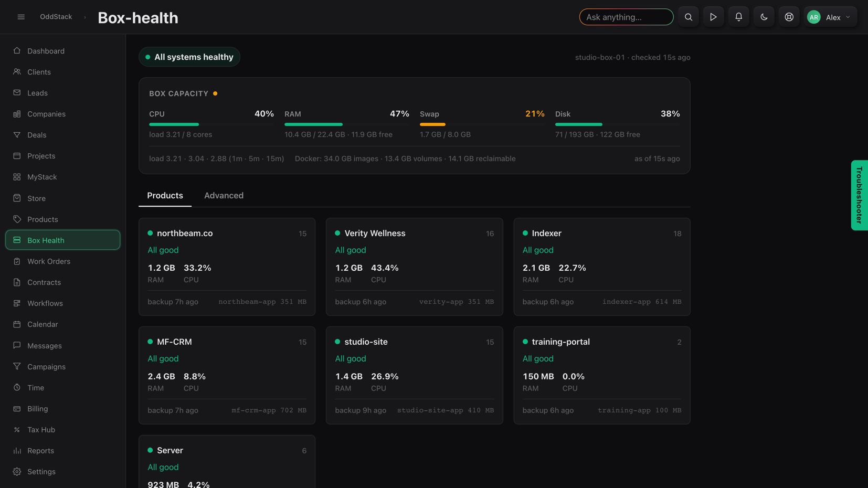Click Workflows icon in sidebar
The height and width of the screenshot is (488, 868).
click(x=17, y=303)
